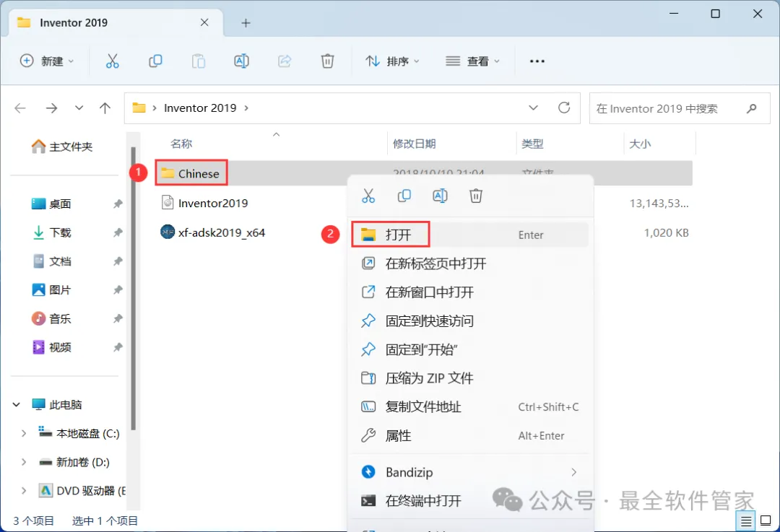Viewport: 780px width, 532px height.
Task: Unpin 下载 from quick access
Action: pyautogui.click(x=118, y=232)
